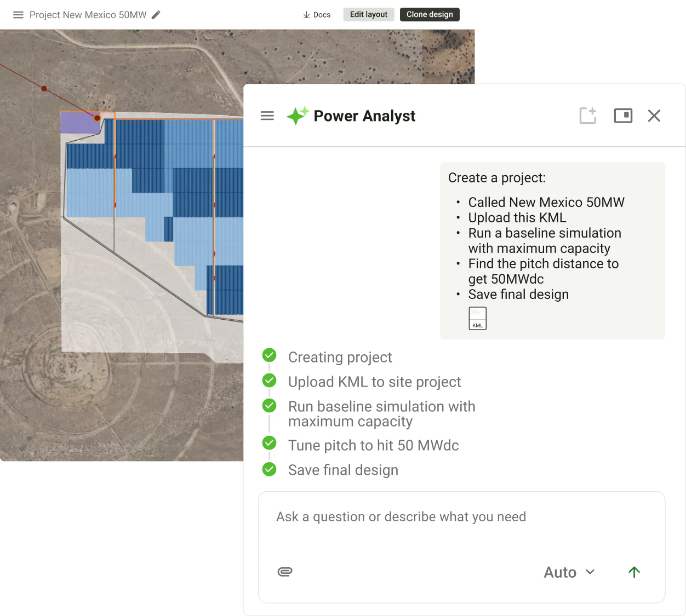This screenshot has height=616, width=686.
Task: Open the attached KML file icon
Action: tap(477, 318)
